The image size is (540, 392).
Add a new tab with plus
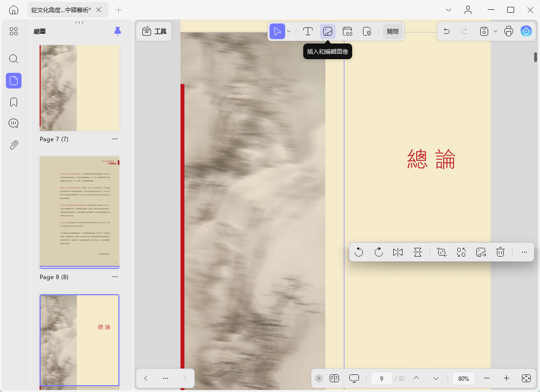(118, 10)
